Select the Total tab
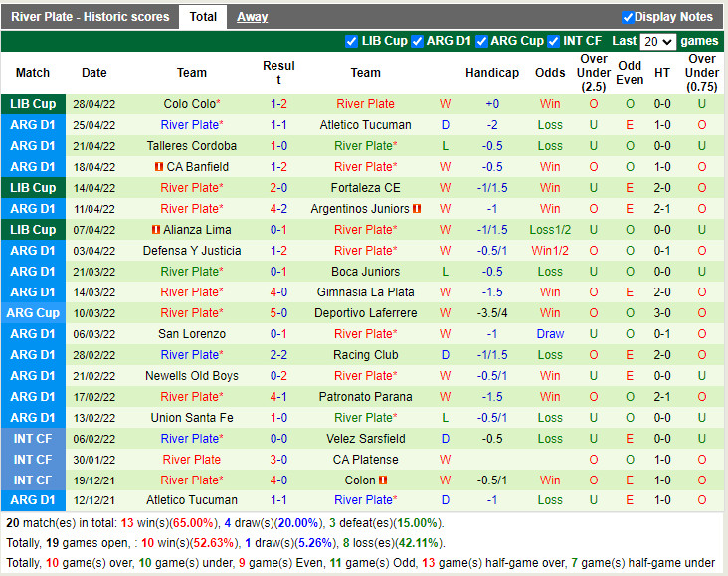The width and height of the screenshot is (728, 576). [x=203, y=17]
